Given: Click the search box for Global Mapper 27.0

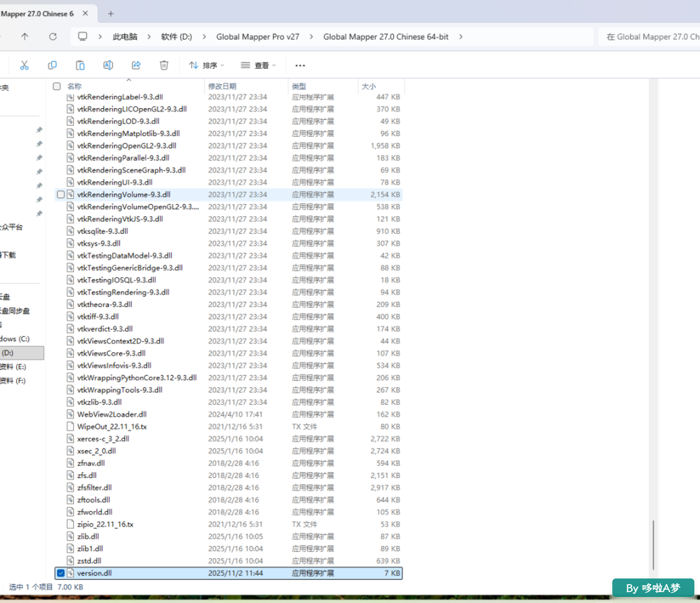Looking at the screenshot, I should 649,37.
